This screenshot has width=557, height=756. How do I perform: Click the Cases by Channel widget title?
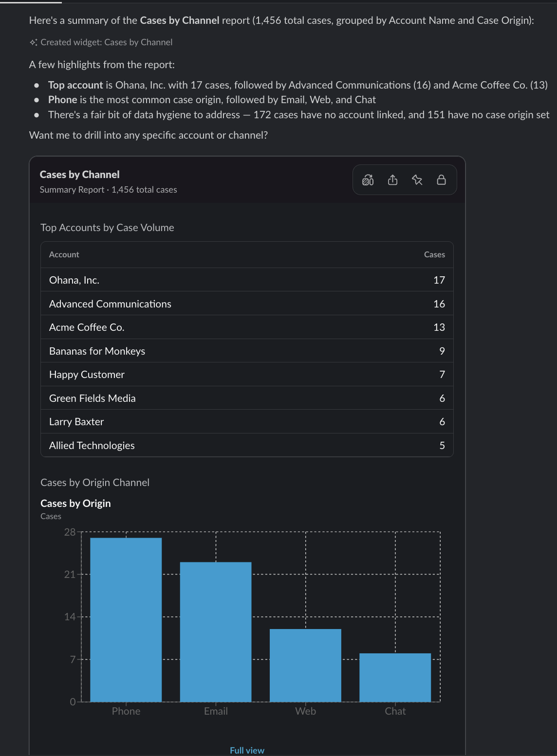click(x=79, y=175)
